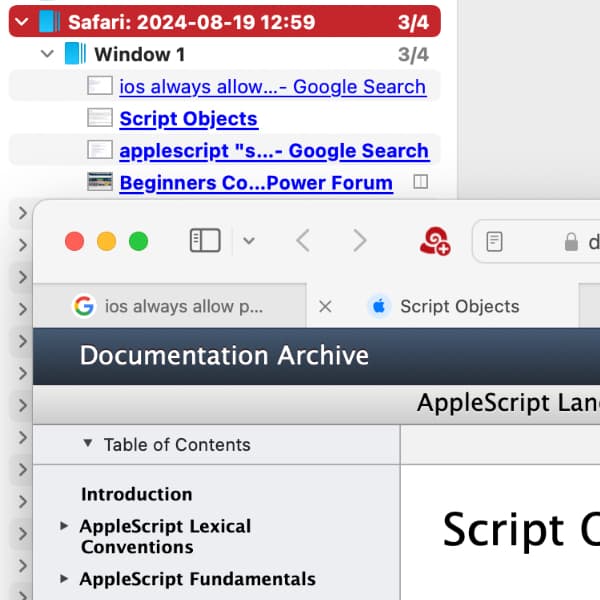
Task: Minimize Safari window with yellow button
Action: coord(106,241)
